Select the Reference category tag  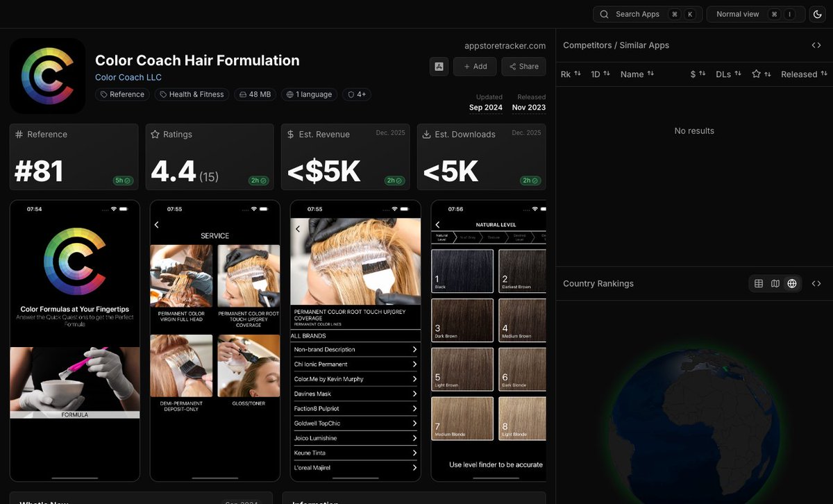122,94
